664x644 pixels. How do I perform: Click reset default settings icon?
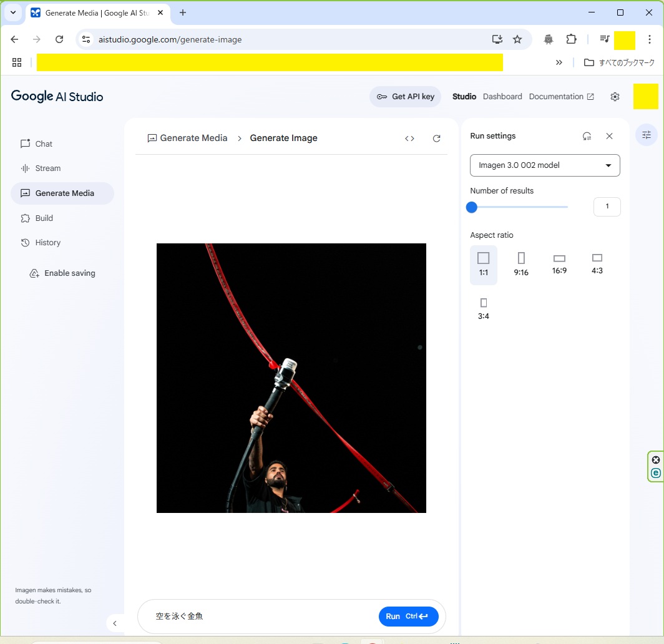(587, 136)
